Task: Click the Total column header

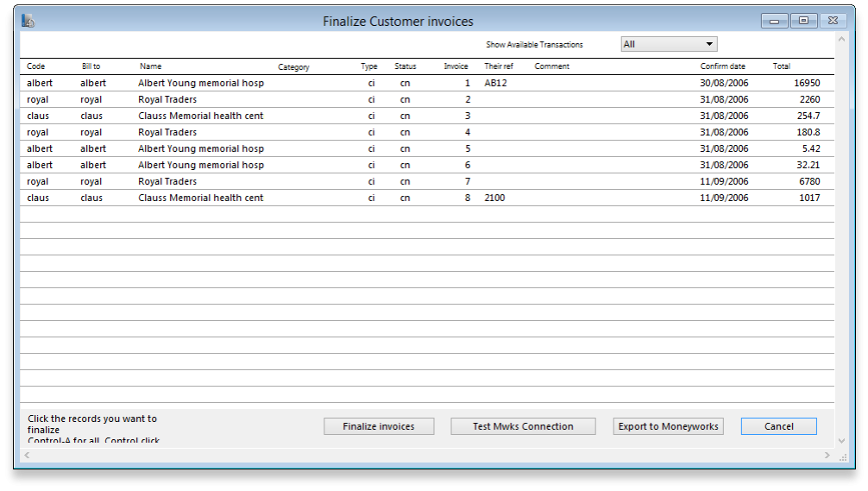Action: pyautogui.click(x=781, y=66)
